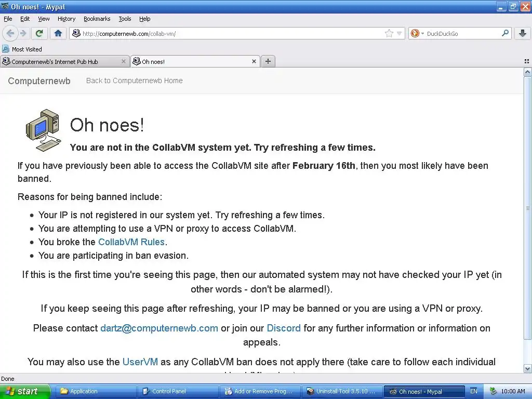This screenshot has width=532, height=399.
Task: Click the search magnifier icon
Action: [505, 33]
